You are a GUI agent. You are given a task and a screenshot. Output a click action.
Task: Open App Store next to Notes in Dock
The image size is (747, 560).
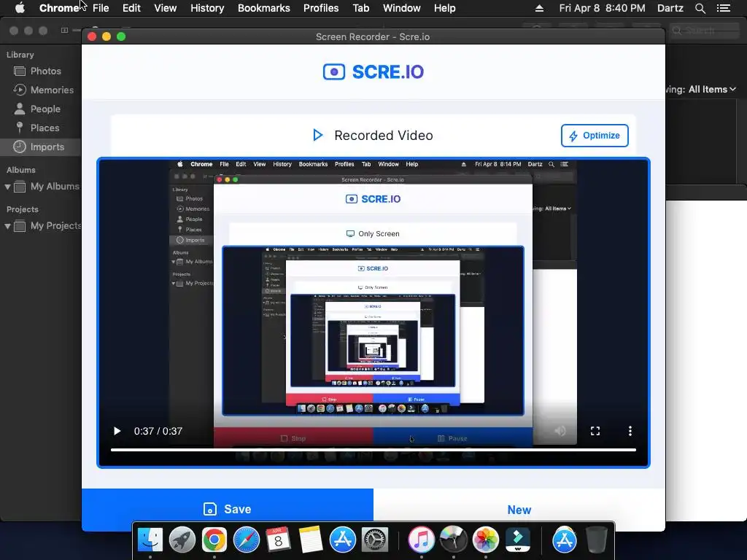tap(343, 540)
